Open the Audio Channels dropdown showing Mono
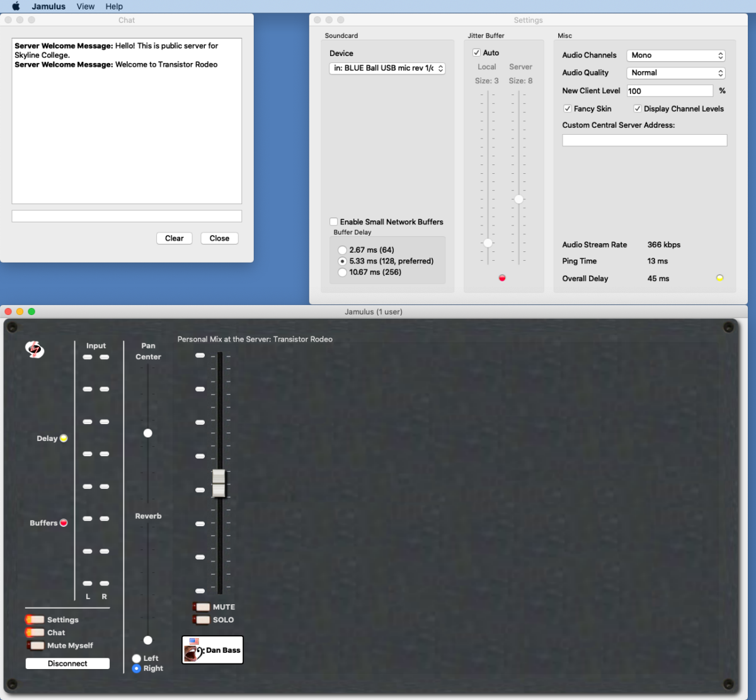This screenshot has height=700, width=756. coord(675,55)
